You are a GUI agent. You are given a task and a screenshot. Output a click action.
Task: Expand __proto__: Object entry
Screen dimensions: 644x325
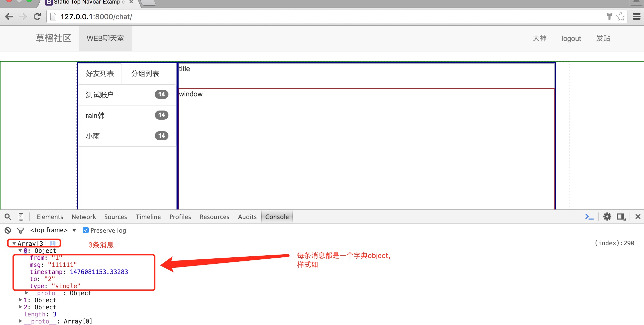tap(26, 293)
